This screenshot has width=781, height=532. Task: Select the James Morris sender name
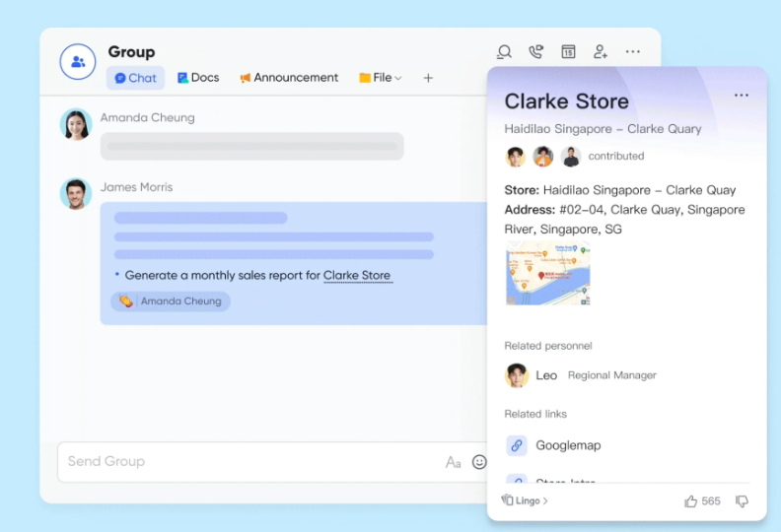coord(136,187)
